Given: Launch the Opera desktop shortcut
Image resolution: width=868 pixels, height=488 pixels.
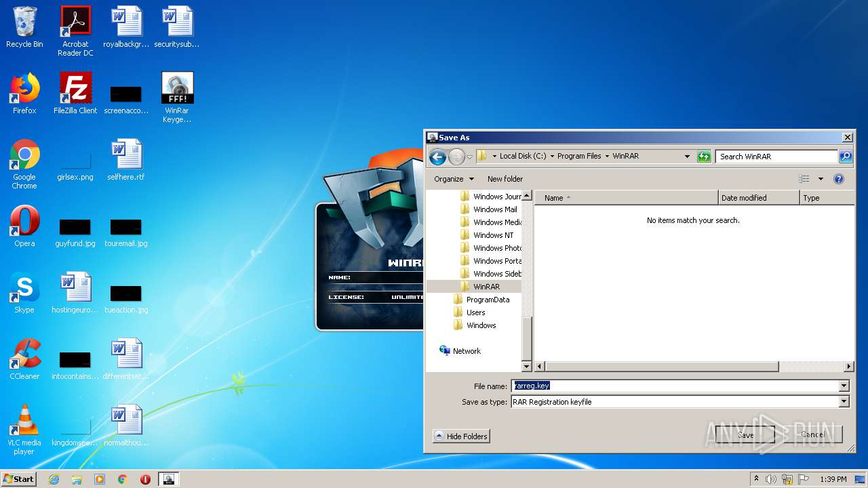Looking at the screenshot, I should point(24,227).
